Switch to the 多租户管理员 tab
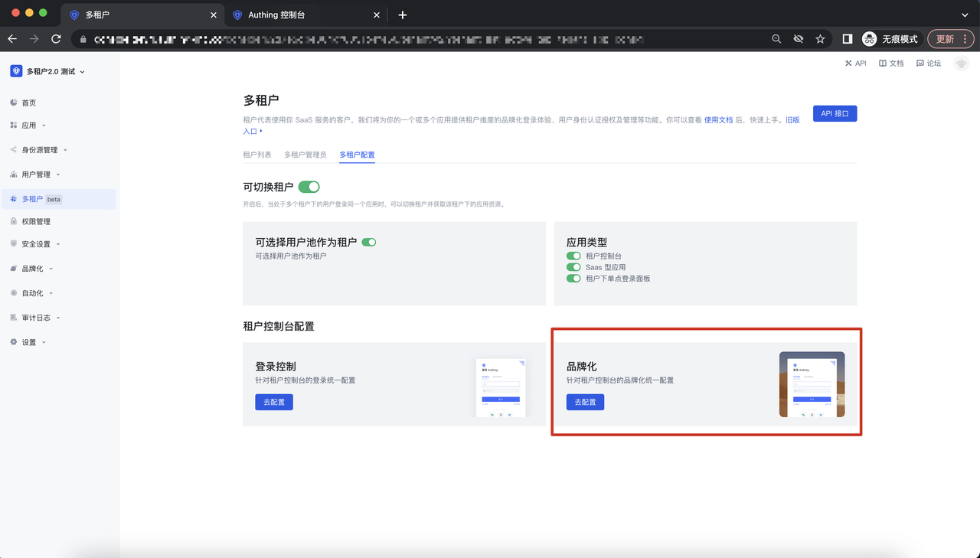 305,155
